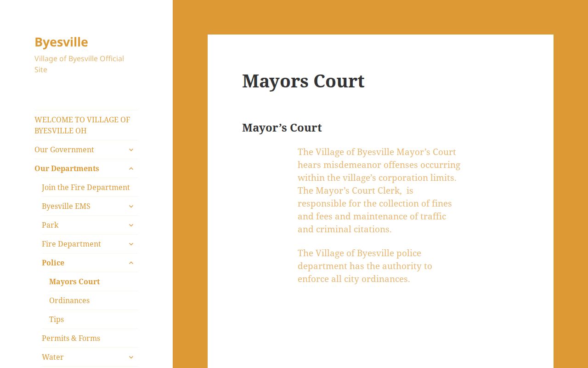
Task: Expand the Water submenu chevron
Action: pos(131,357)
